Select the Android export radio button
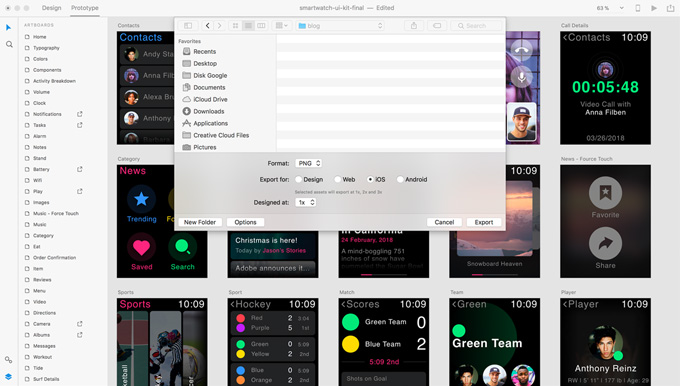 point(400,179)
